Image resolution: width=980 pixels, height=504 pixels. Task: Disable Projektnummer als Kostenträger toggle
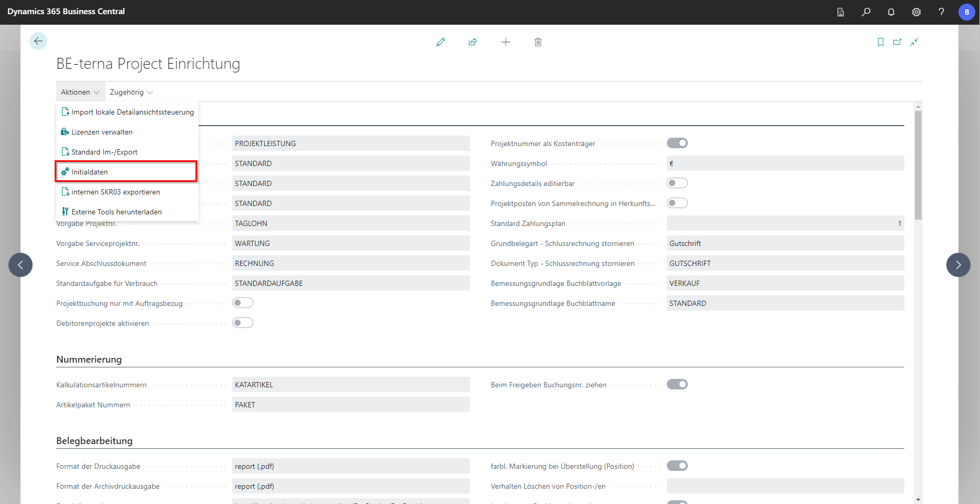click(x=677, y=143)
